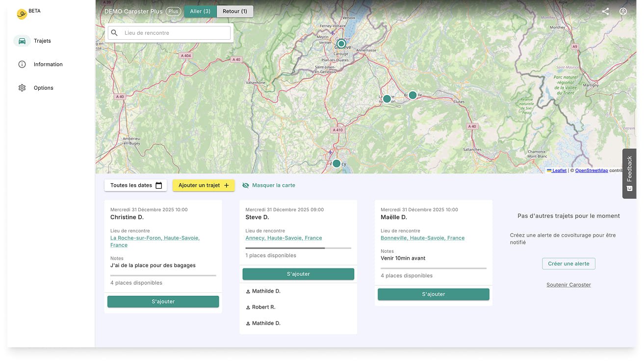Open La Roche-sur-Foron, Haute-Savoie location link
The width and height of the screenshot is (644, 362).
tap(155, 241)
